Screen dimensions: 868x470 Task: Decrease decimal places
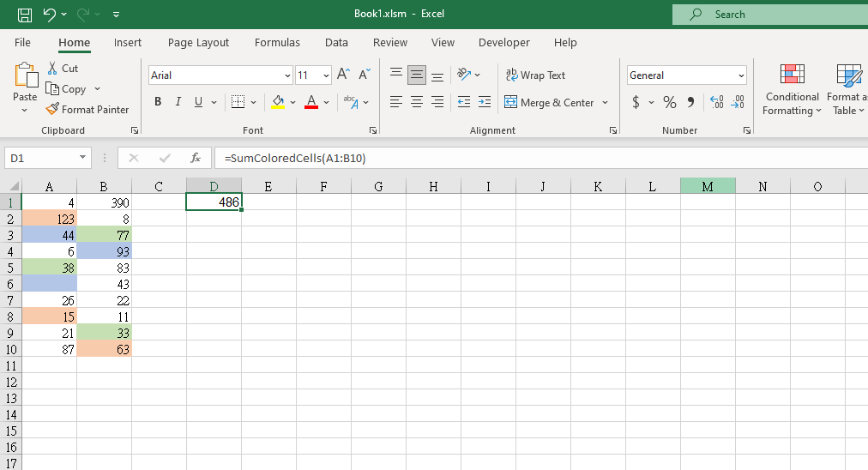[738, 102]
